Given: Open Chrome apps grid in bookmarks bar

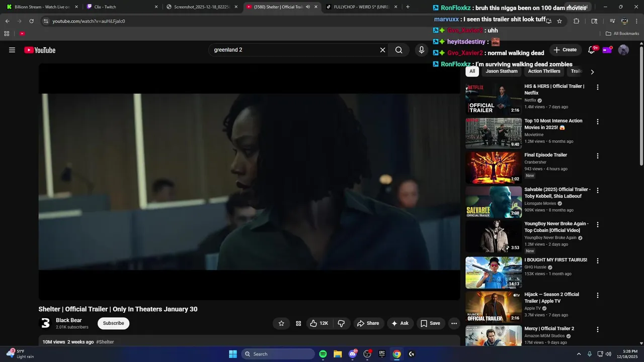Looking at the screenshot, I should [x=7, y=34].
